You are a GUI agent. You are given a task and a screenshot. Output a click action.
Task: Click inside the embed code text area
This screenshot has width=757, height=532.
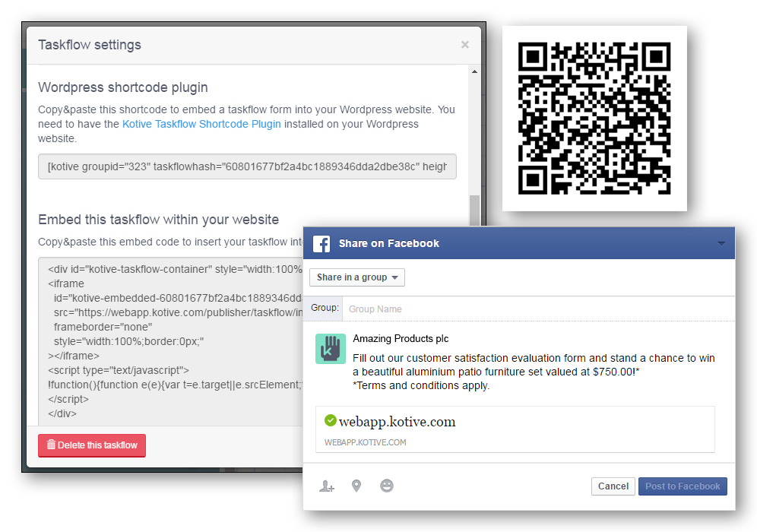pos(170,341)
